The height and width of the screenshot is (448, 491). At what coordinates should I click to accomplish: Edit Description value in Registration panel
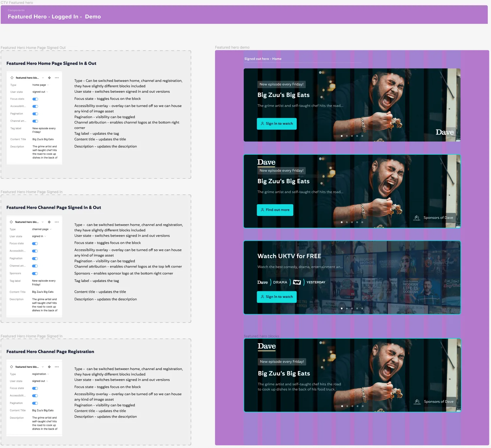point(45,423)
